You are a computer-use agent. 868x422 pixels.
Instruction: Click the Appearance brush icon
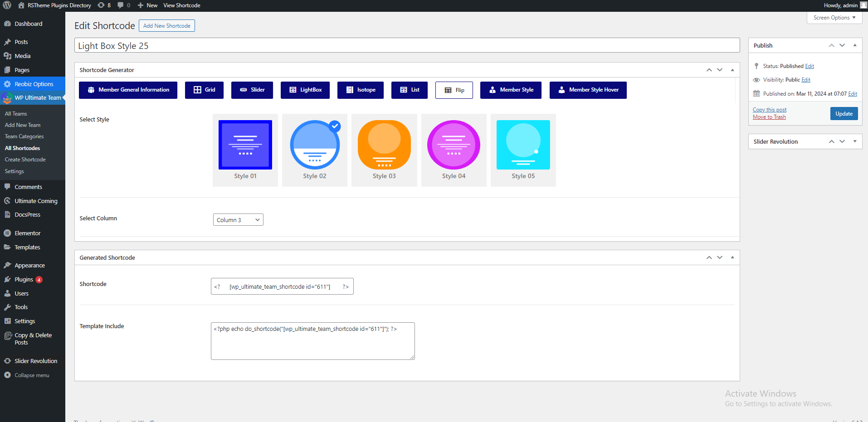pos(7,265)
